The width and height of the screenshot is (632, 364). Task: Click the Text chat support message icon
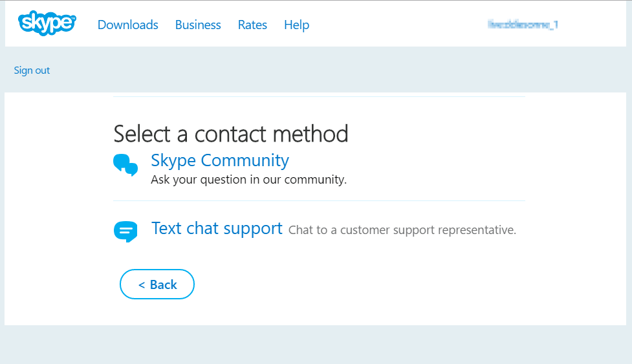pyautogui.click(x=125, y=231)
